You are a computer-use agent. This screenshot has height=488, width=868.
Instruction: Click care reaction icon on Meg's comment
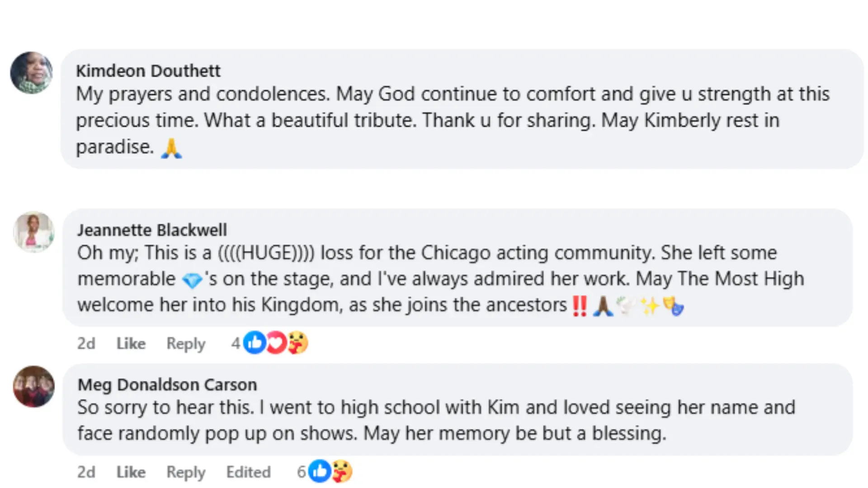(342, 471)
